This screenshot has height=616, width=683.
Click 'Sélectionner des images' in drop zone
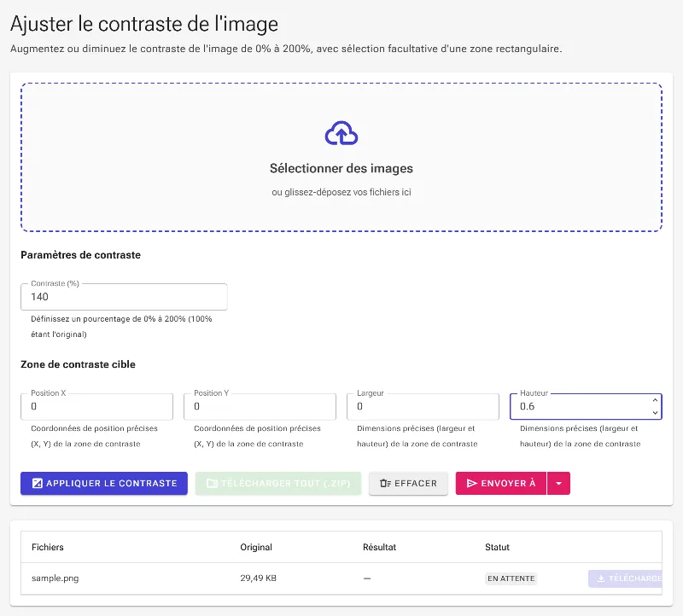coord(341,168)
